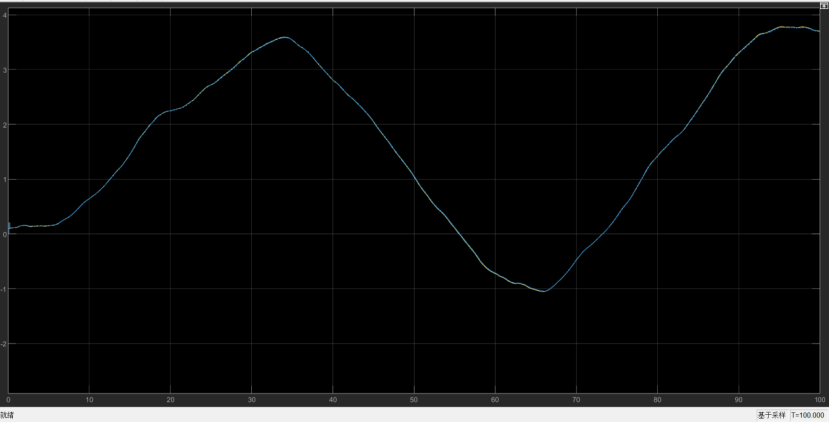Click the x-axis tick label 90

tap(738, 400)
